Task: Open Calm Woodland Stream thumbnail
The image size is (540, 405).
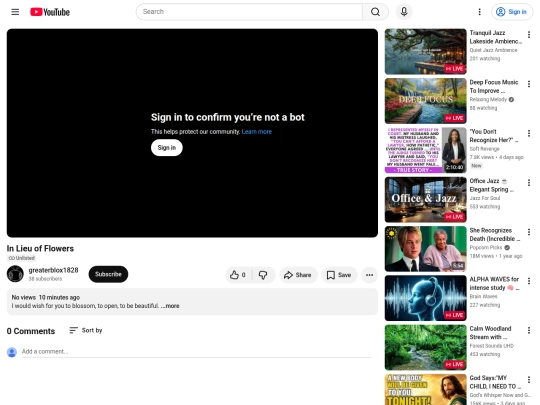Action: pos(426,347)
